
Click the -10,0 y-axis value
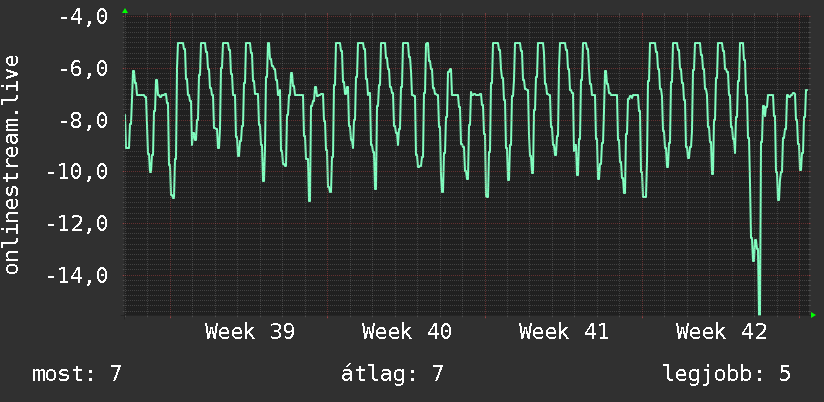click(x=77, y=171)
